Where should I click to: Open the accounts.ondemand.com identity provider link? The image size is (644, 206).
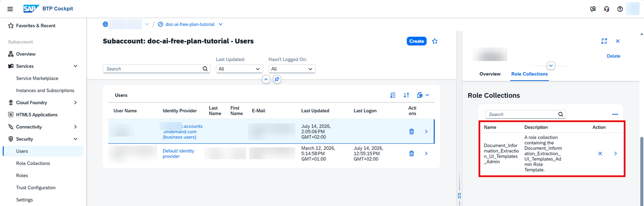[182, 132]
